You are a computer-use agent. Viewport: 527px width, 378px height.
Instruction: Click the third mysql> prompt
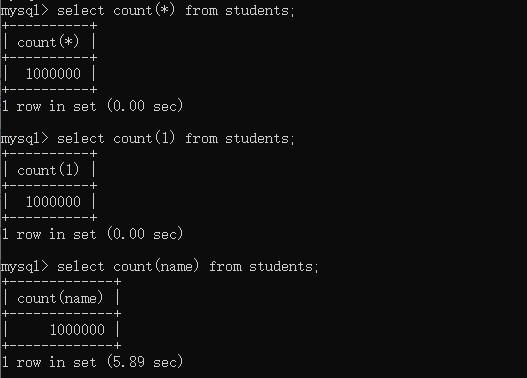24,267
